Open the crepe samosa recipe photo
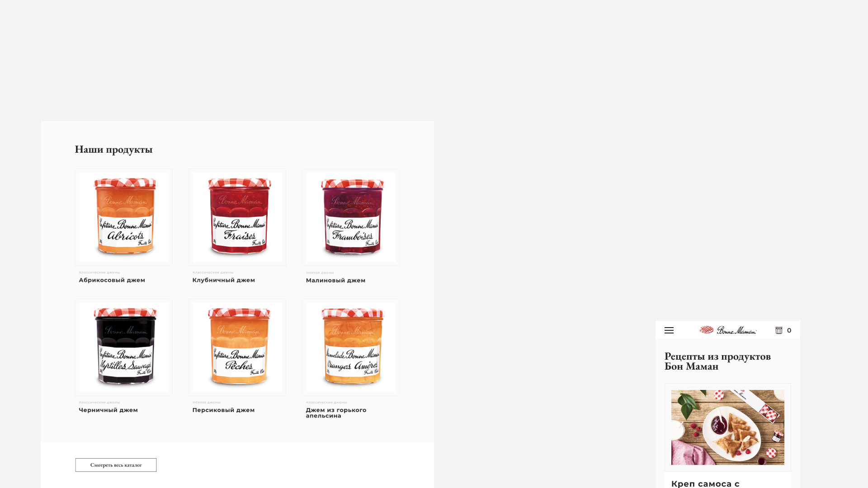Image resolution: width=868 pixels, height=488 pixels. coord(728,427)
